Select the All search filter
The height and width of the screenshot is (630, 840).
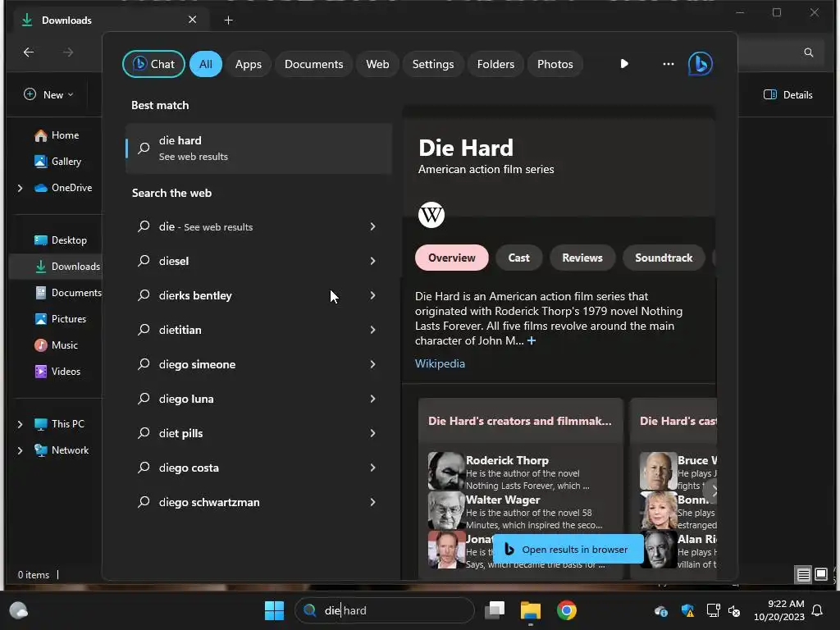[x=206, y=64]
